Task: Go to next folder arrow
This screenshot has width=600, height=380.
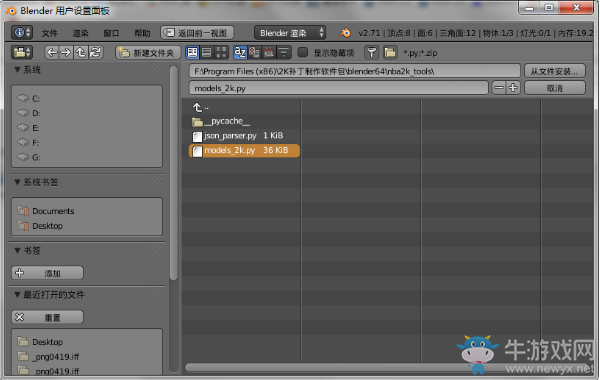Action: 66,52
